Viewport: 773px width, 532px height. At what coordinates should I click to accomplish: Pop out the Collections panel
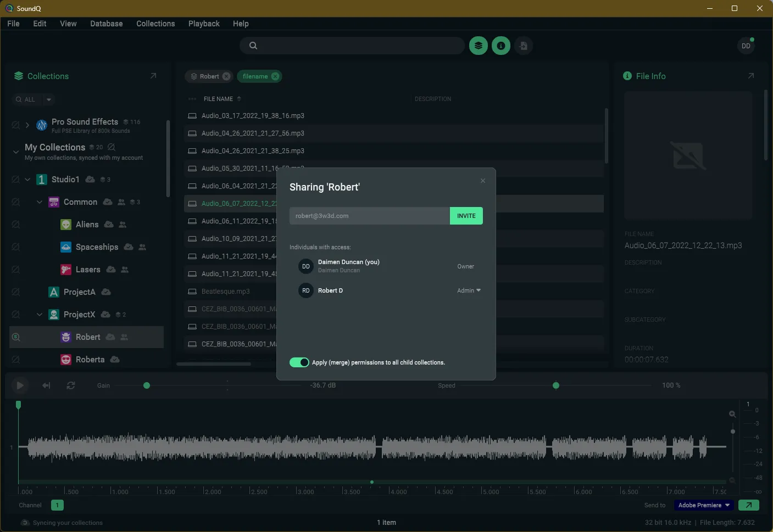point(153,76)
